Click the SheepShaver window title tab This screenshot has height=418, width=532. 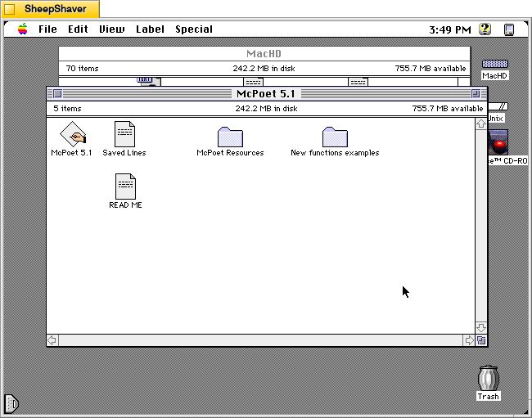[x=51, y=9]
